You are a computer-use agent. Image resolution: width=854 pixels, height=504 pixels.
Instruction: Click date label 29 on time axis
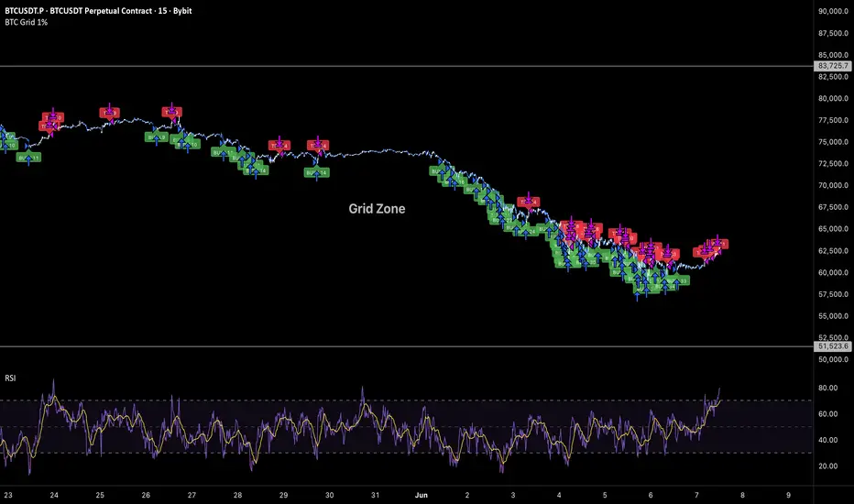[x=283, y=495]
